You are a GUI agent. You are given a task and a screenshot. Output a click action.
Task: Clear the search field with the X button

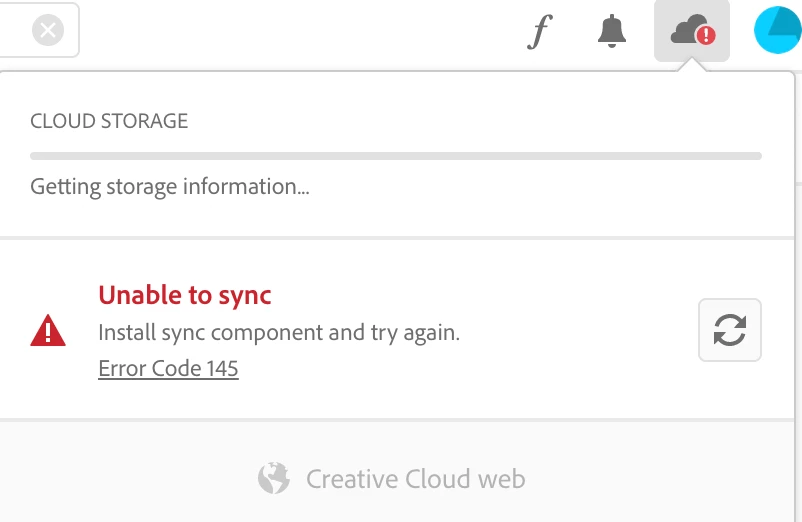[47, 31]
